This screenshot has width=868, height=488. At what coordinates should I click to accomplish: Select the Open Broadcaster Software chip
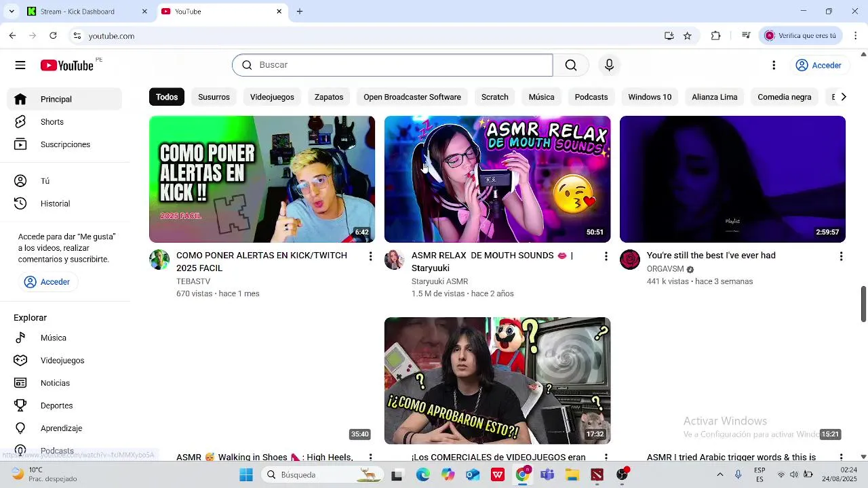click(412, 97)
